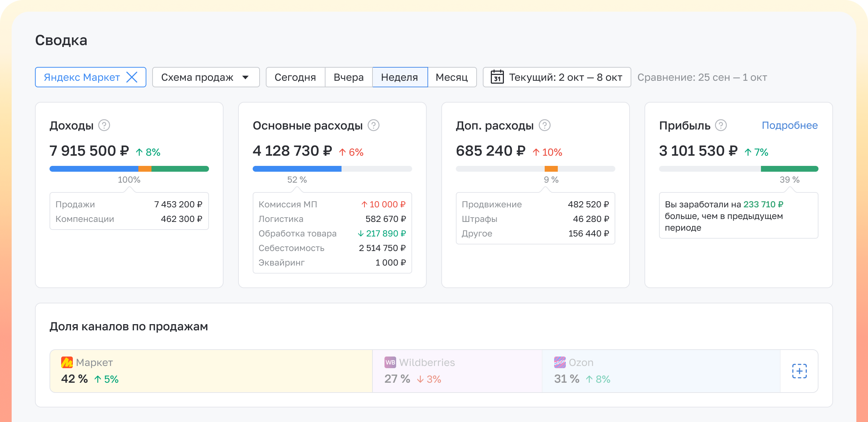Select the Wildberries channel share segment
This screenshot has width=868, height=422.
point(457,371)
